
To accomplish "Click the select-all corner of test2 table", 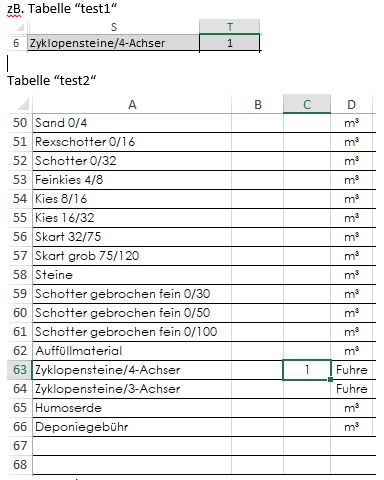I will point(20,104).
